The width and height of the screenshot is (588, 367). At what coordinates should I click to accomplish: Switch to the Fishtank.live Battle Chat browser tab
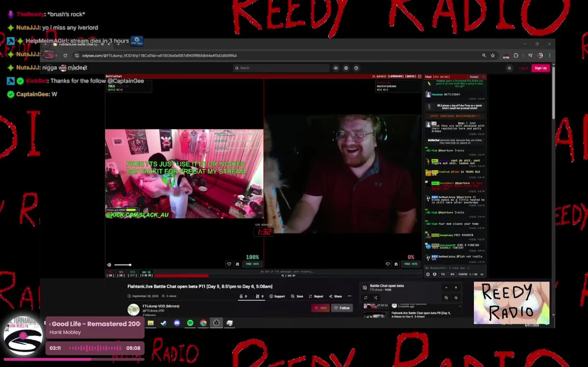coord(79,44)
